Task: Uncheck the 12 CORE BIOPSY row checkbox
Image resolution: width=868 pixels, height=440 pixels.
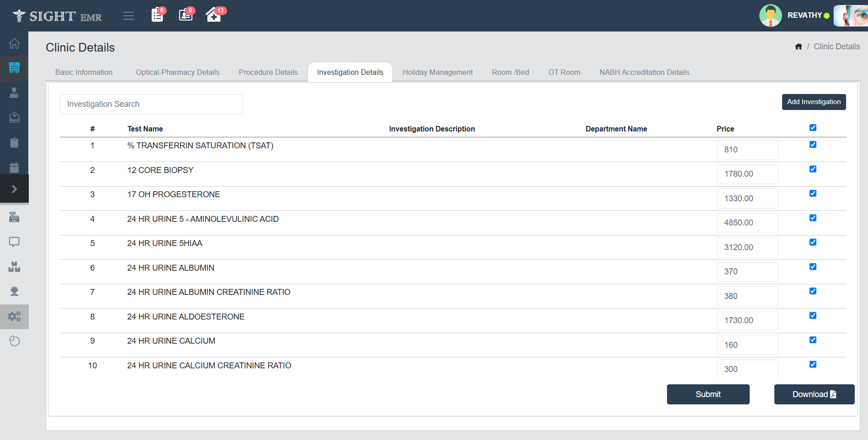Action: pyautogui.click(x=813, y=169)
